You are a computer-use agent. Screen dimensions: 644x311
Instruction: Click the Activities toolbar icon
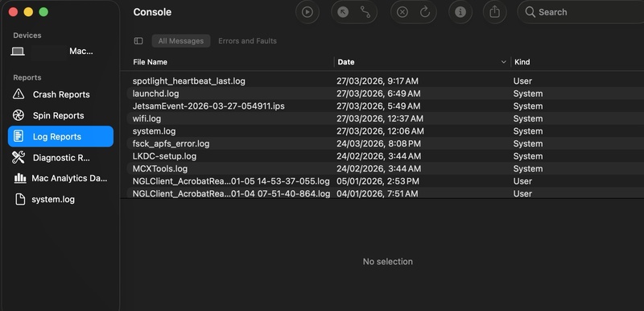(x=365, y=12)
